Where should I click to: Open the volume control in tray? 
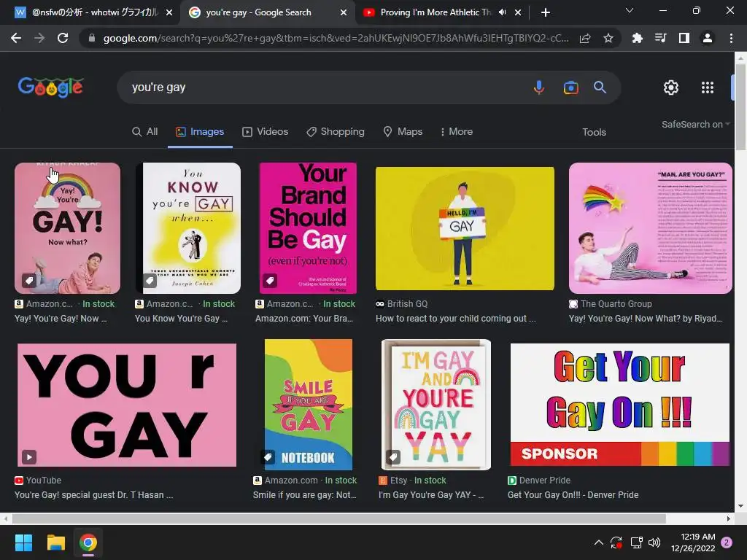point(654,542)
